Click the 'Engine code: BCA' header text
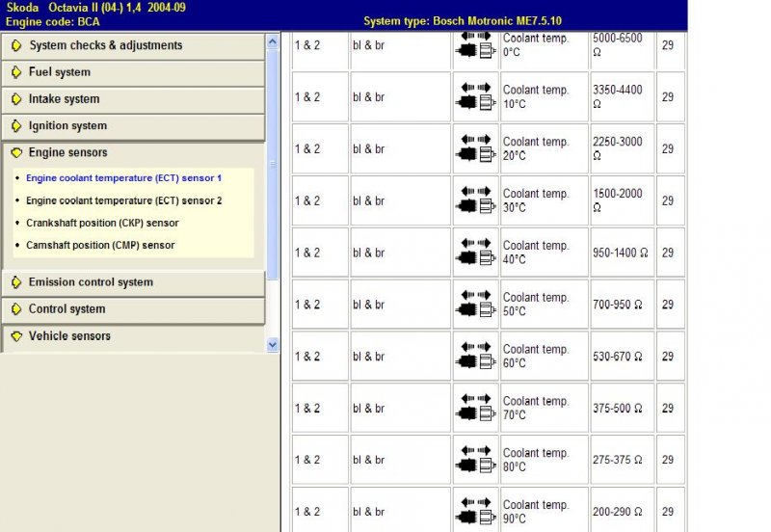The width and height of the screenshot is (771, 532). coord(53,21)
